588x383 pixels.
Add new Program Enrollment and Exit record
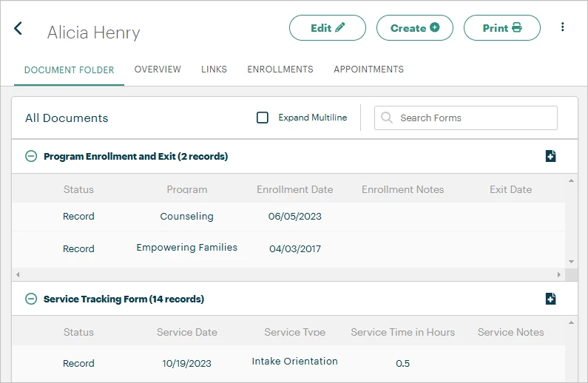(x=550, y=156)
